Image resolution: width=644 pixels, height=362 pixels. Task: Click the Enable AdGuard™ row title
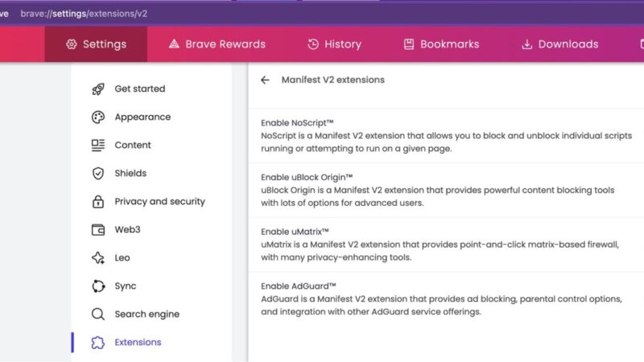pyautogui.click(x=299, y=286)
